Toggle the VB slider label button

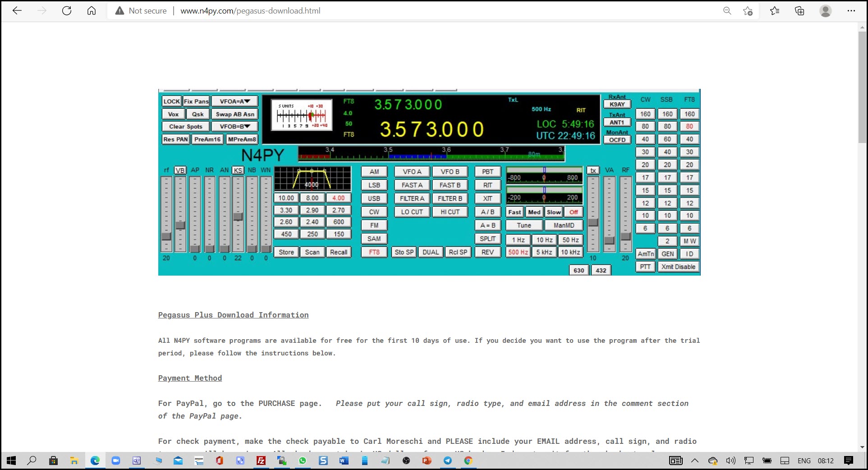[x=180, y=170]
